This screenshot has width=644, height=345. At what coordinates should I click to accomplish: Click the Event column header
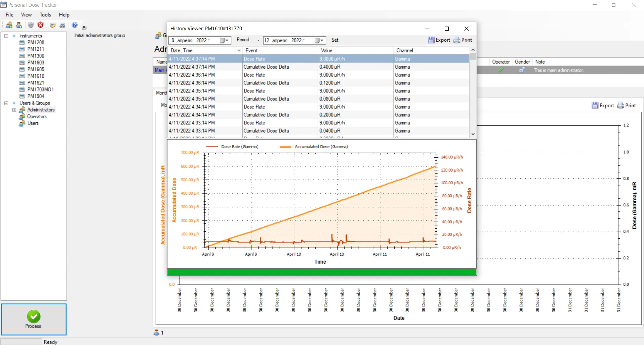coord(280,50)
